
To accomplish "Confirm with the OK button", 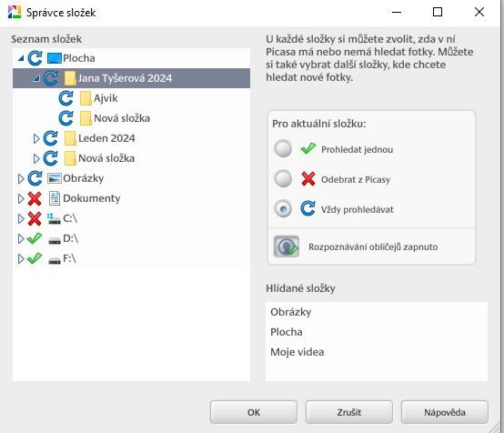I will (x=254, y=412).
